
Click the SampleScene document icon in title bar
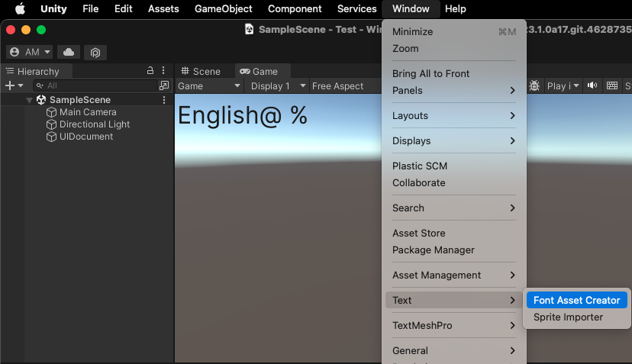[x=250, y=30]
